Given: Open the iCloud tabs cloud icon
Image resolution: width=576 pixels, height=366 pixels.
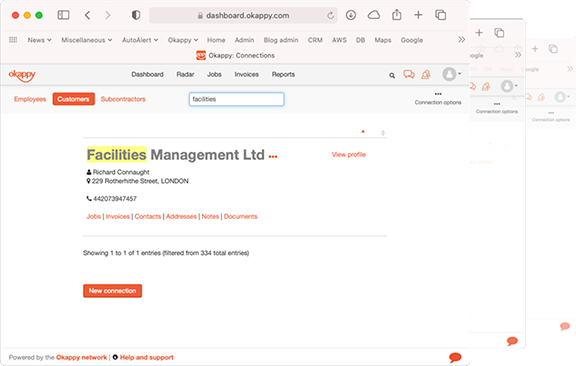Looking at the screenshot, I should [374, 15].
